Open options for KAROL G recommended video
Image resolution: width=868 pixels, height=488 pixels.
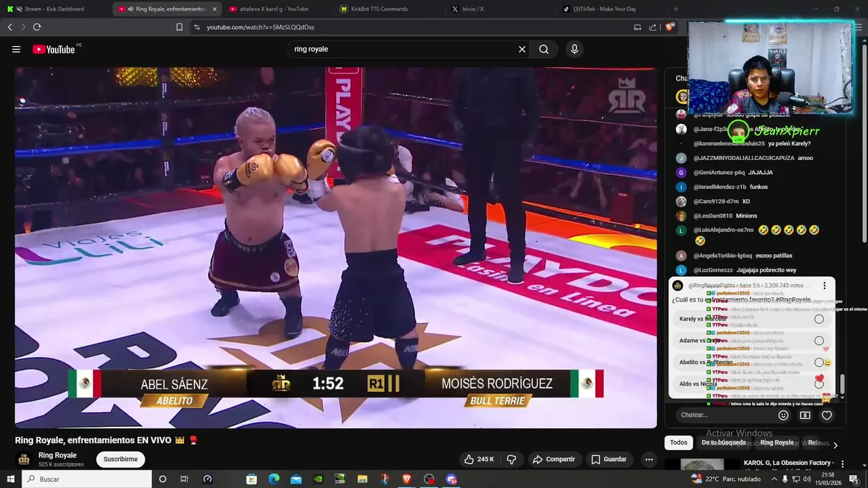tap(843, 464)
